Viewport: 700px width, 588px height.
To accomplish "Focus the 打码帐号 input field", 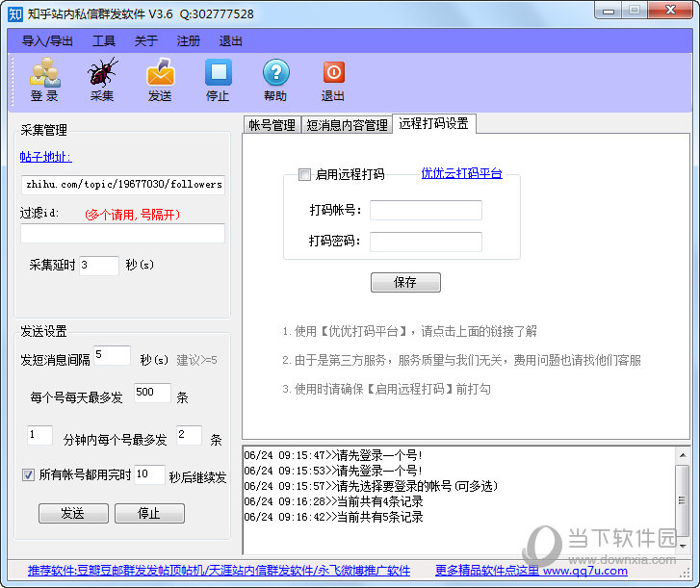I will tap(426, 210).
